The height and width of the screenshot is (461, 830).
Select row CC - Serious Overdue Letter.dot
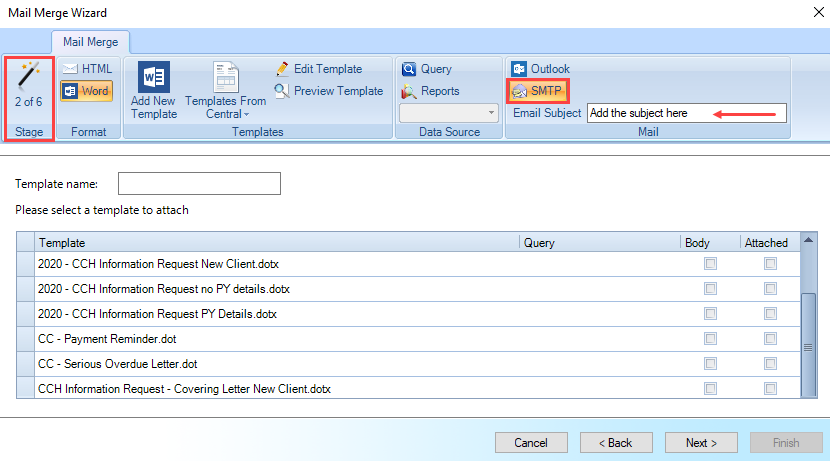coord(408,364)
